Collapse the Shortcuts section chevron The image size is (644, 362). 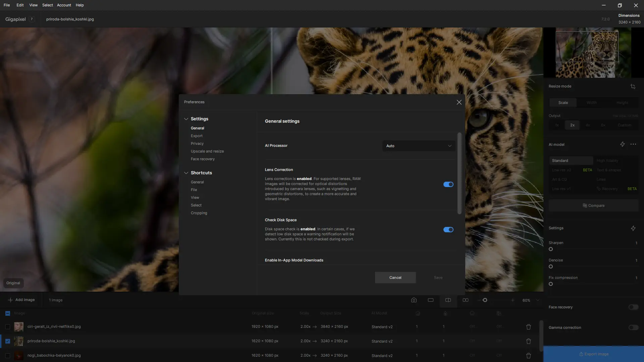[x=186, y=173]
